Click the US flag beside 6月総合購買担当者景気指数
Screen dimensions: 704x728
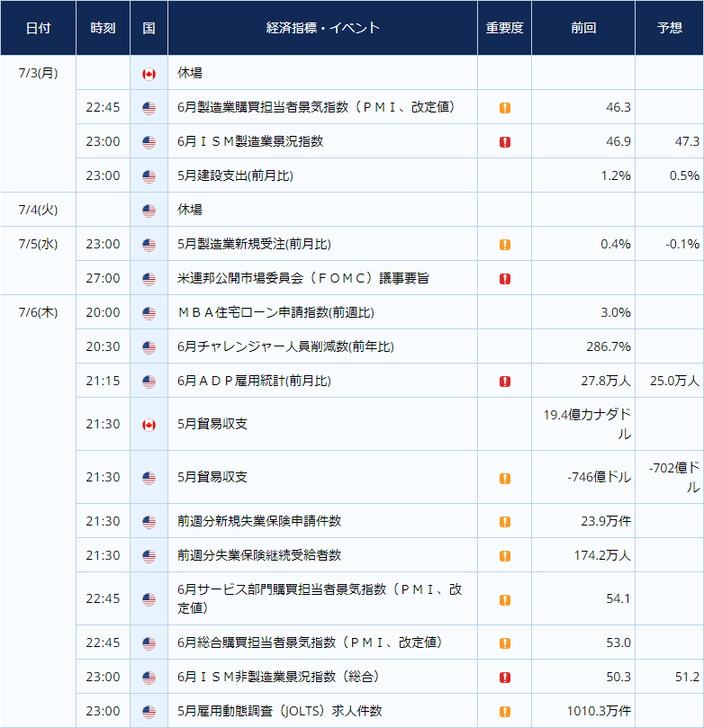[x=149, y=643]
